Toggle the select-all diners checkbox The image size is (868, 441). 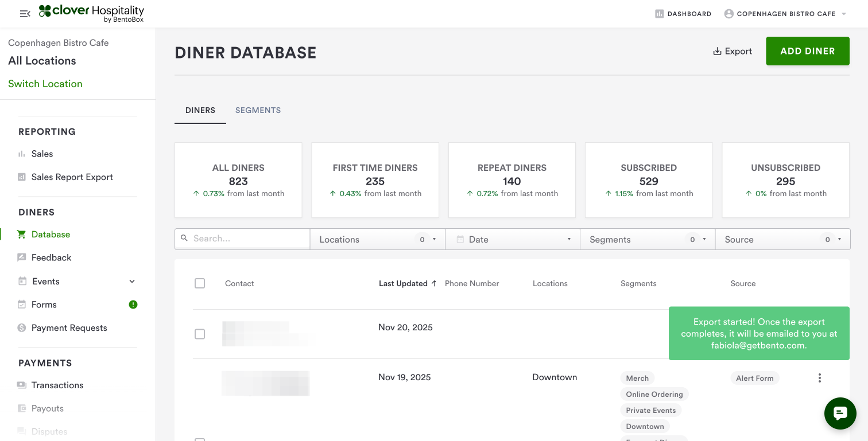200,283
